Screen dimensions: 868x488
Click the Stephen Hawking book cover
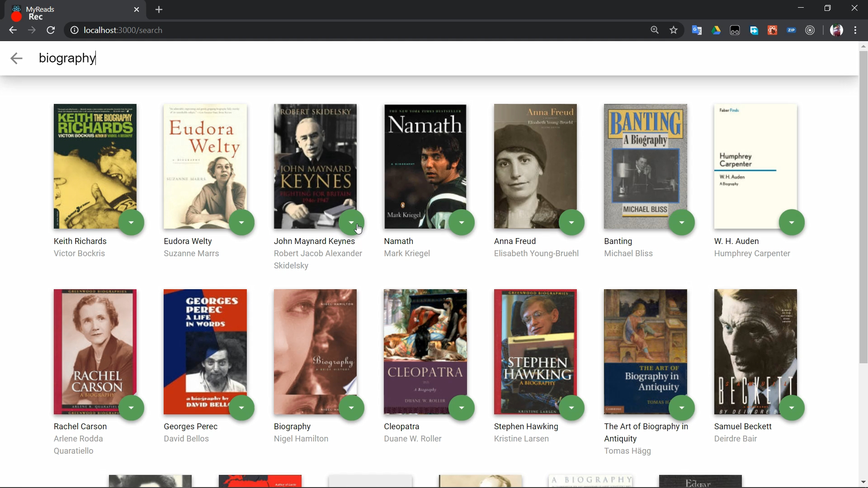click(535, 352)
